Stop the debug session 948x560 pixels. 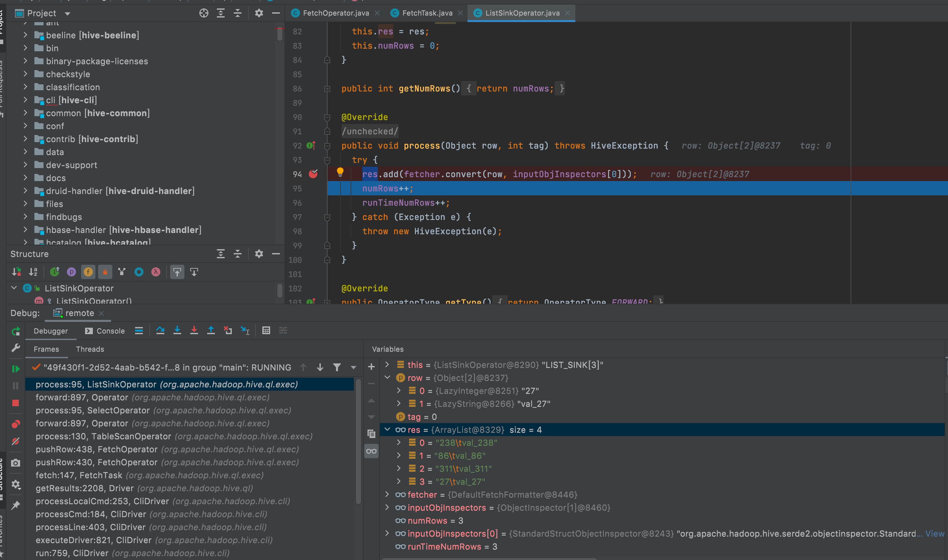click(16, 403)
